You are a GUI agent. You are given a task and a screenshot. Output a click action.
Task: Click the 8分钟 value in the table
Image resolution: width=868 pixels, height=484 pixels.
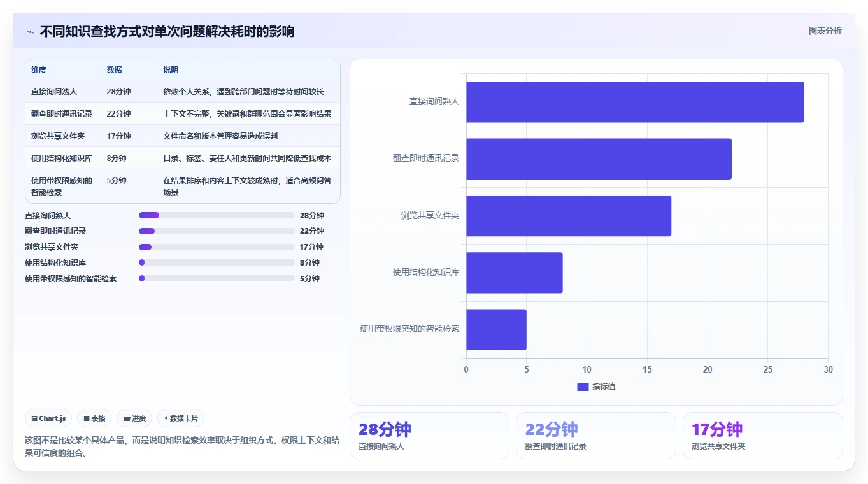(x=117, y=159)
